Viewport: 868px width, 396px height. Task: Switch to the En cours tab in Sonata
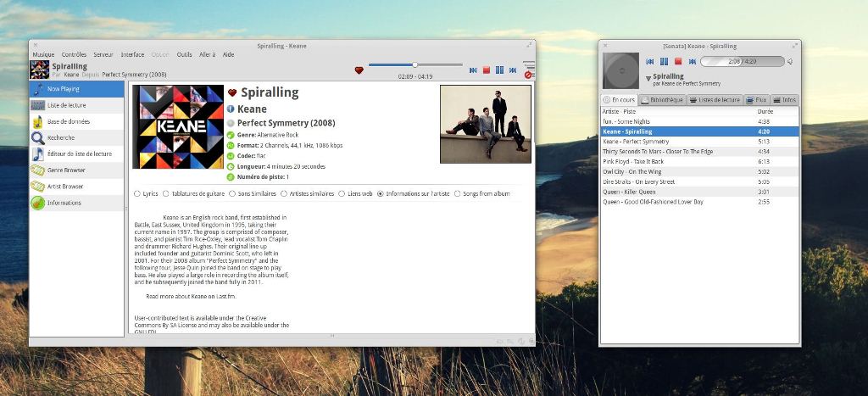point(619,100)
